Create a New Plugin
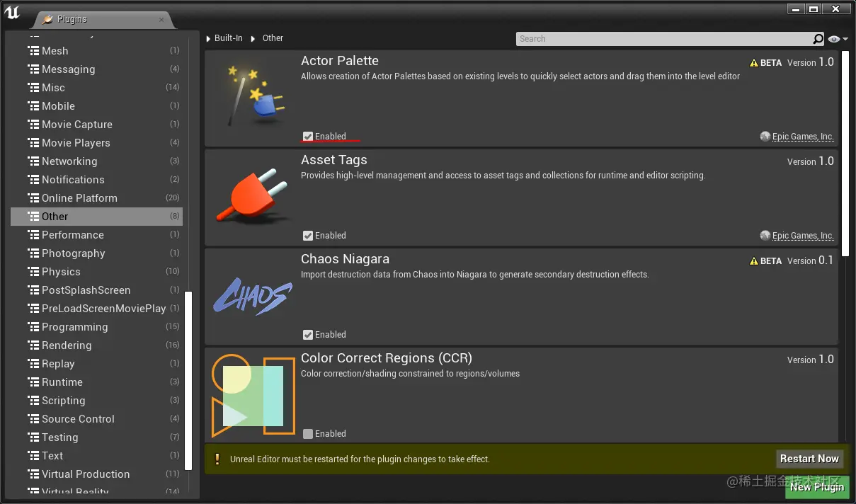 tap(816, 487)
